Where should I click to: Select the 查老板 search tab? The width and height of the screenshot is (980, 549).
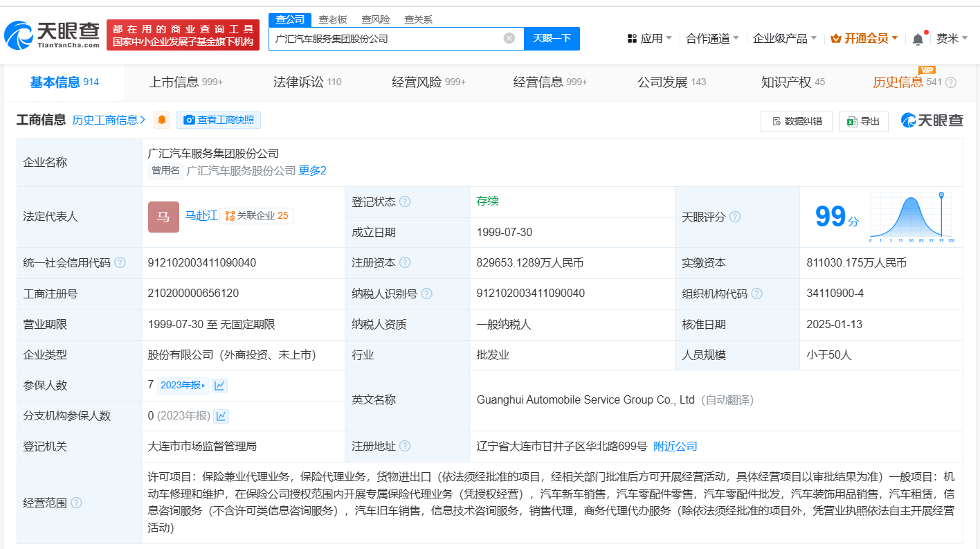(x=333, y=19)
